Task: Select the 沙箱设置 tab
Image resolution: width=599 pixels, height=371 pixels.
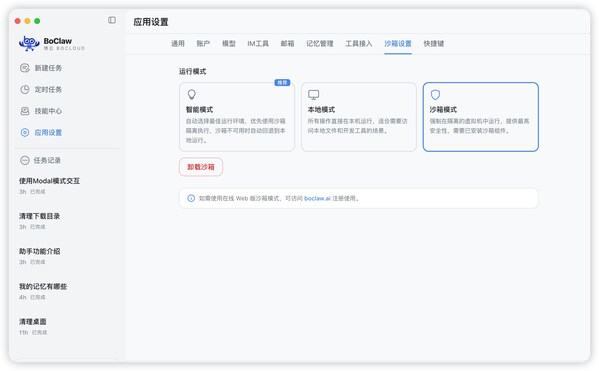Action: [x=398, y=44]
